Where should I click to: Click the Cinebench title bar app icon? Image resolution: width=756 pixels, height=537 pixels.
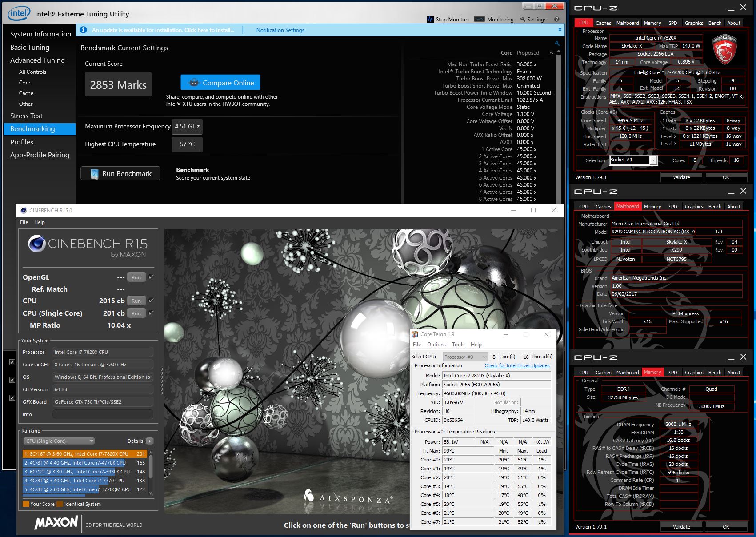24,210
